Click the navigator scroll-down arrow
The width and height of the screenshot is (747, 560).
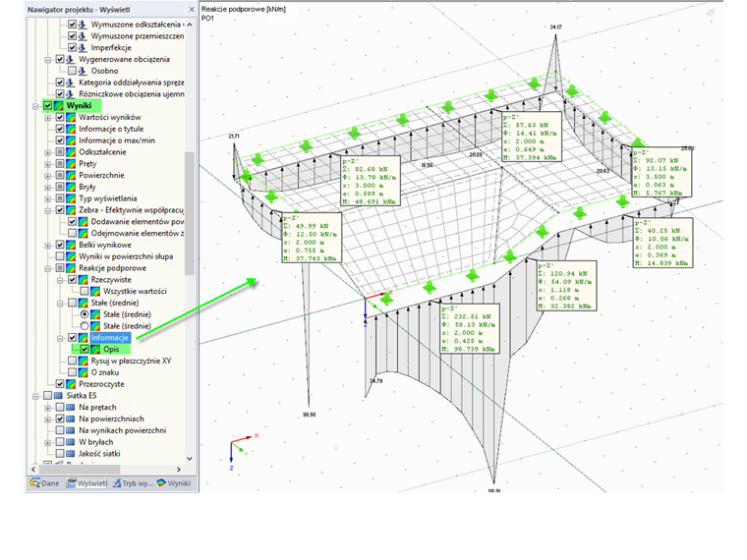190,459
